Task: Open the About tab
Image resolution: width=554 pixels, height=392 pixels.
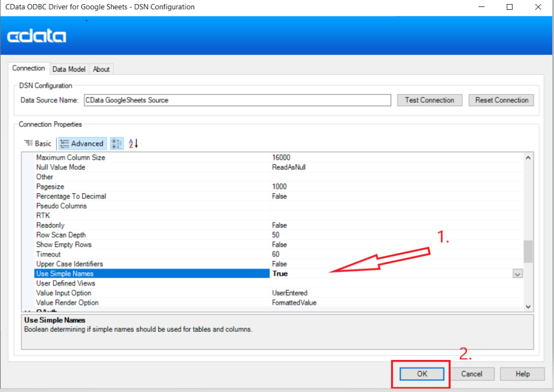Action: [x=101, y=69]
